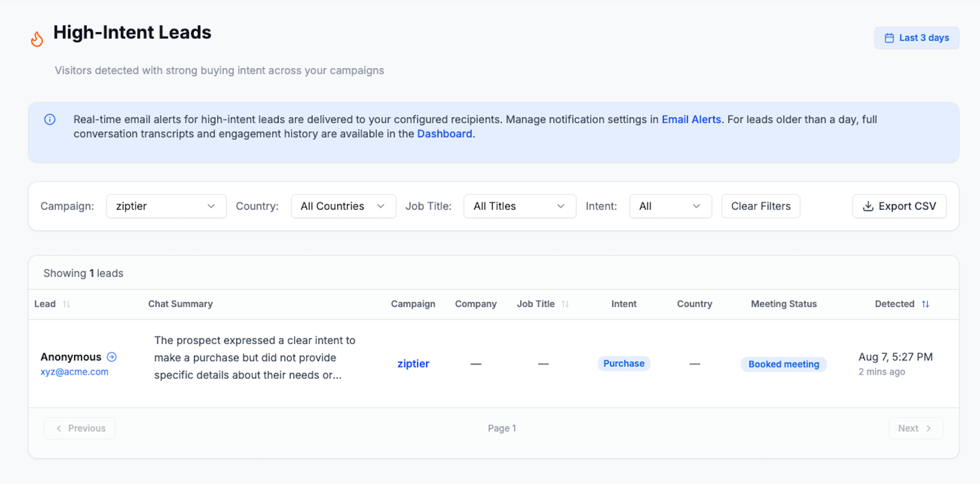This screenshot has width=980, height=484.
Task: Click the chat summary text of the lead
Action: coord(255,358)
